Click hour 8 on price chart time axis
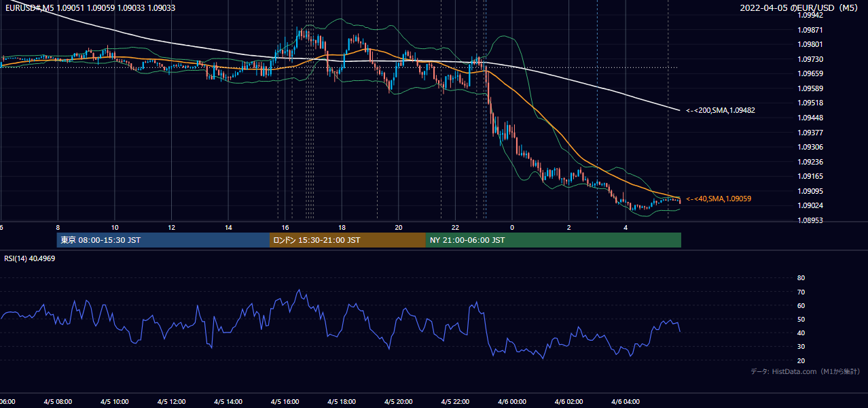The height and width of the screenshot is (408, 868). click(x=58, y=228)
